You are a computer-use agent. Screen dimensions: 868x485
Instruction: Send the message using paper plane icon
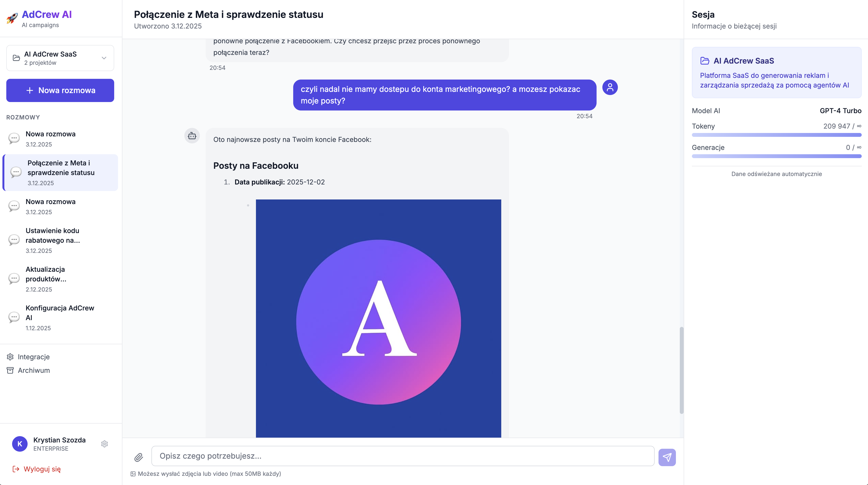[667, 457]
